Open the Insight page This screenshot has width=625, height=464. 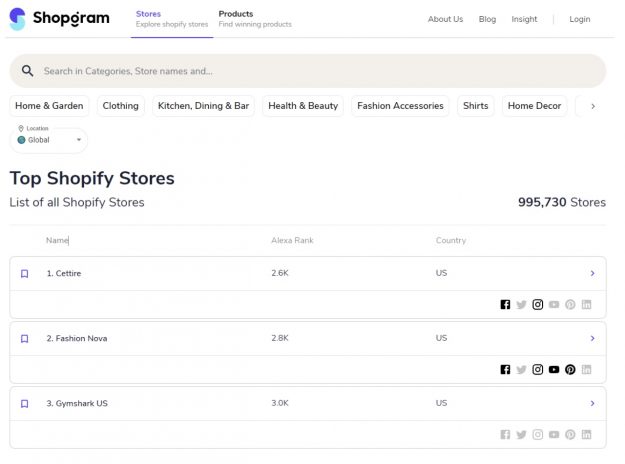(524, 19)
